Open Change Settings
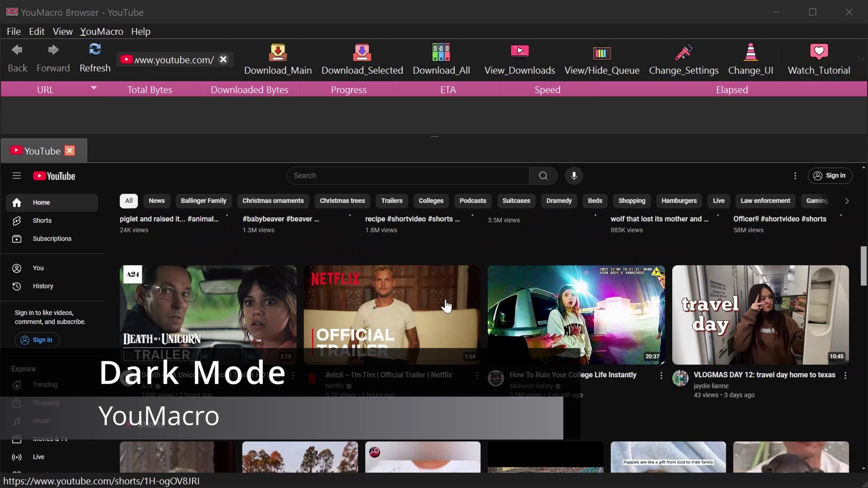 [684, 59]
